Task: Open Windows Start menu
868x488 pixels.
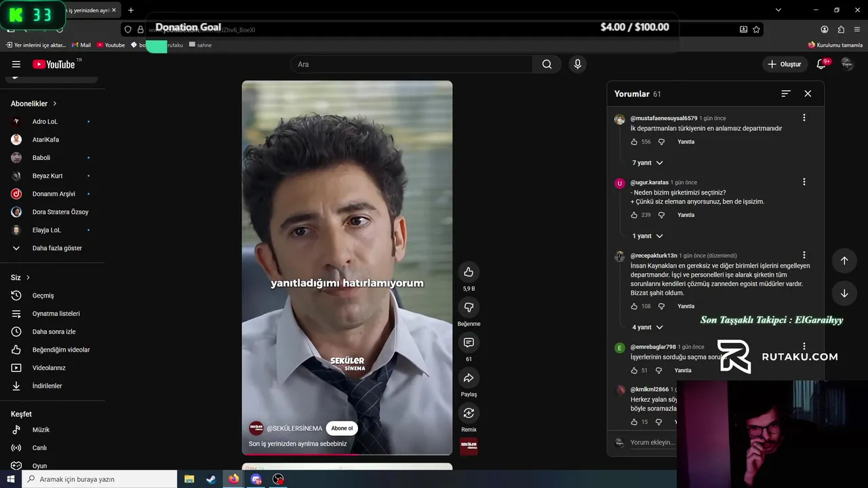Action: [x=11, y=479]
